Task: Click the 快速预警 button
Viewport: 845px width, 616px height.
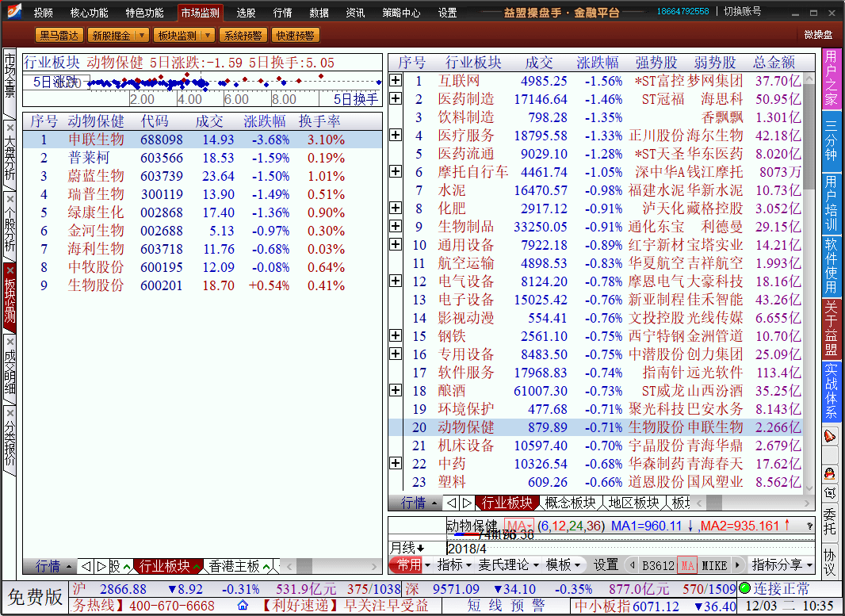Action: (295, 36)
